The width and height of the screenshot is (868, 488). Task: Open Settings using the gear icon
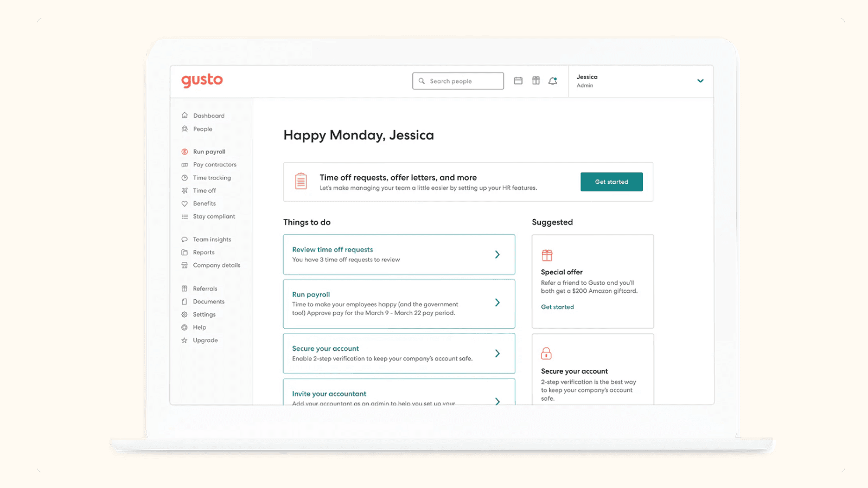[184, 314]
